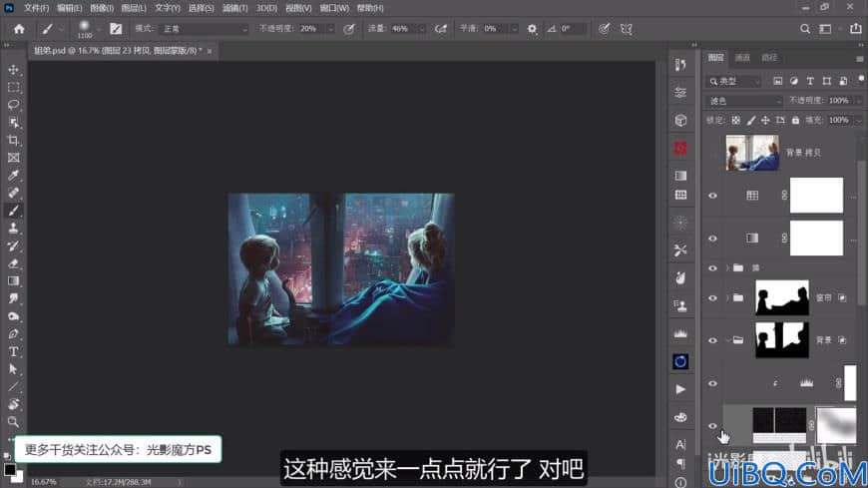Select the History Brush tool
868x488 pixels.
pos(13,245)
